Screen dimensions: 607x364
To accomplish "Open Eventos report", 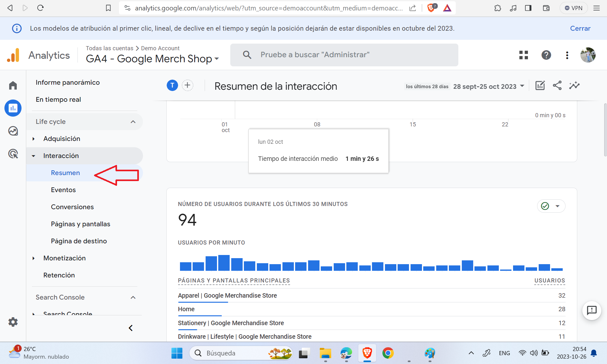I will 63,190.
